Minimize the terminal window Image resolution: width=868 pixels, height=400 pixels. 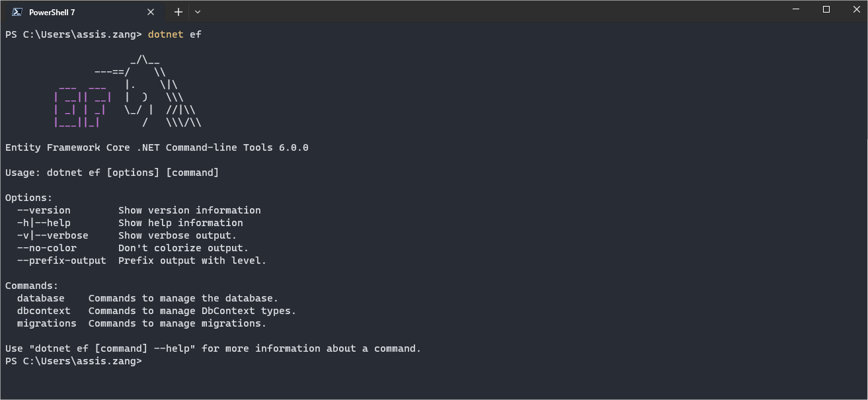(796, 10)
